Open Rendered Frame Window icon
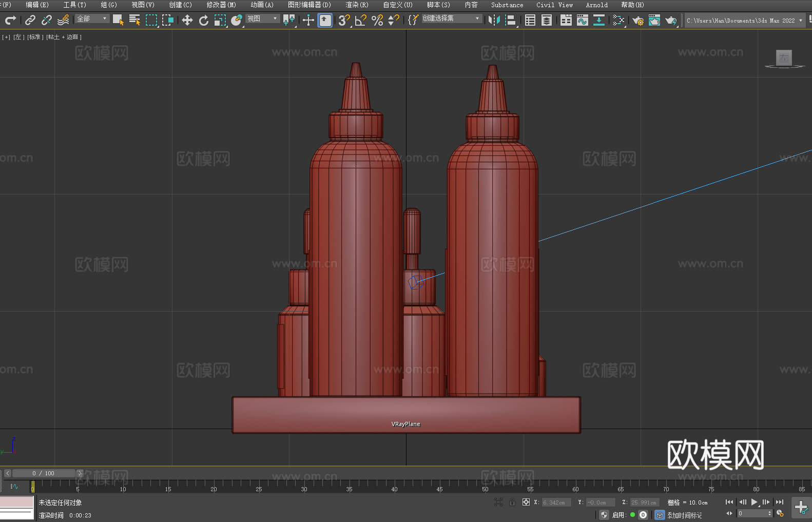Viewport: 812px width, 522px height. (654, 20)
